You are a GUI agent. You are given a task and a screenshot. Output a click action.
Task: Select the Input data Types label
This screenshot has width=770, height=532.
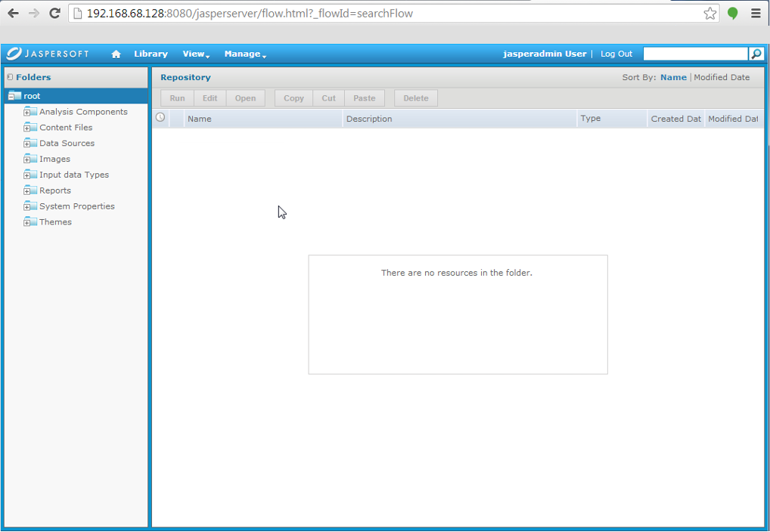[x=74, y=175]
